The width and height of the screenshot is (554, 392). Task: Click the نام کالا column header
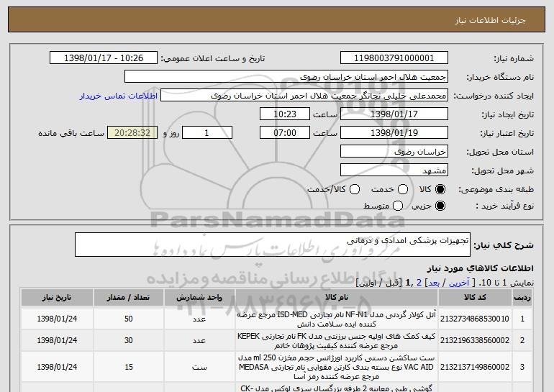pyautogui.click(x=337, y=297)
